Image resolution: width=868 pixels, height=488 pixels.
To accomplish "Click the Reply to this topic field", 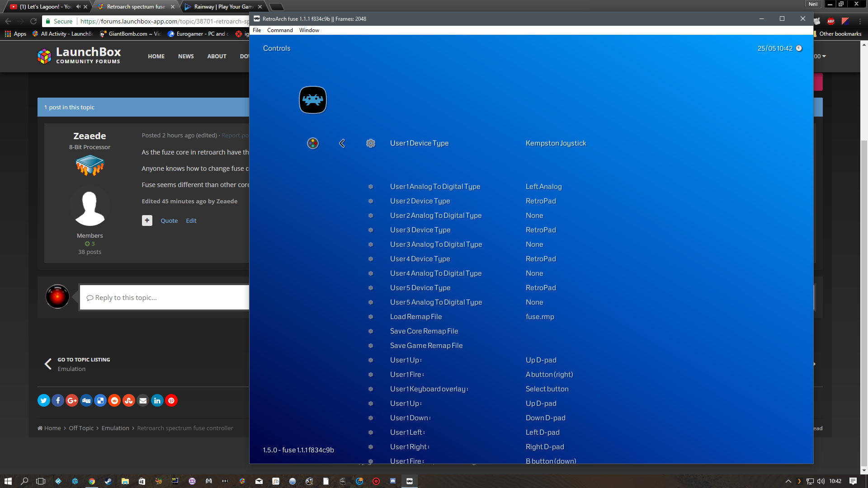I will tap(165, 297).
